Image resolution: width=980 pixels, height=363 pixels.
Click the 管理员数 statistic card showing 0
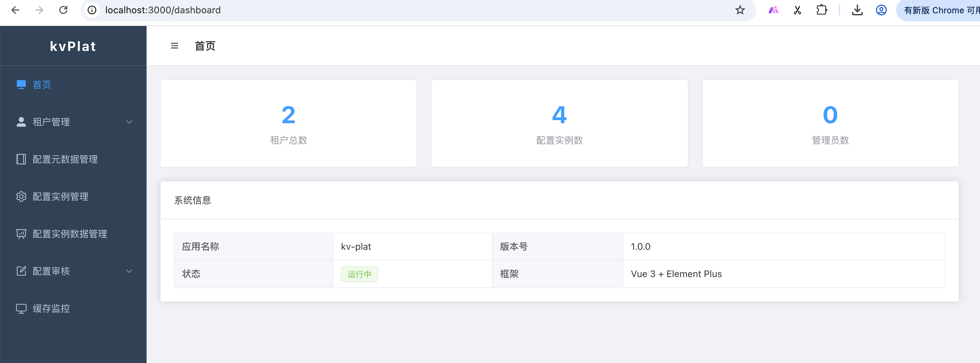coord(830,123)
